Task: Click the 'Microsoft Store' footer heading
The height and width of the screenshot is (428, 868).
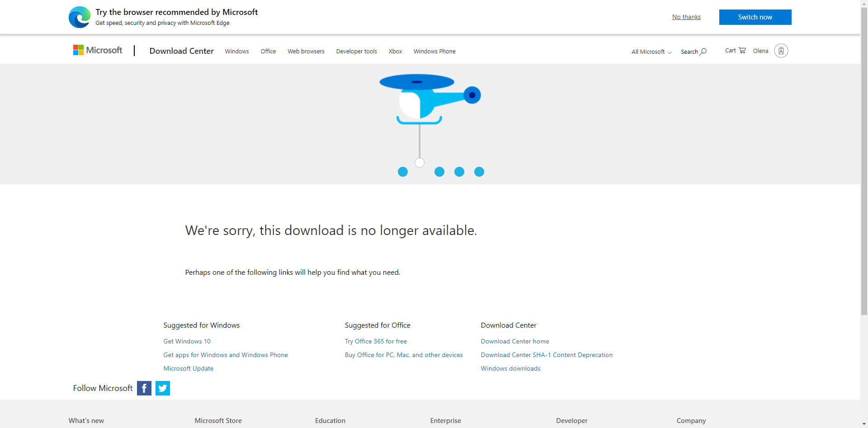Action: pyautogui.click(x=218, y=421)
